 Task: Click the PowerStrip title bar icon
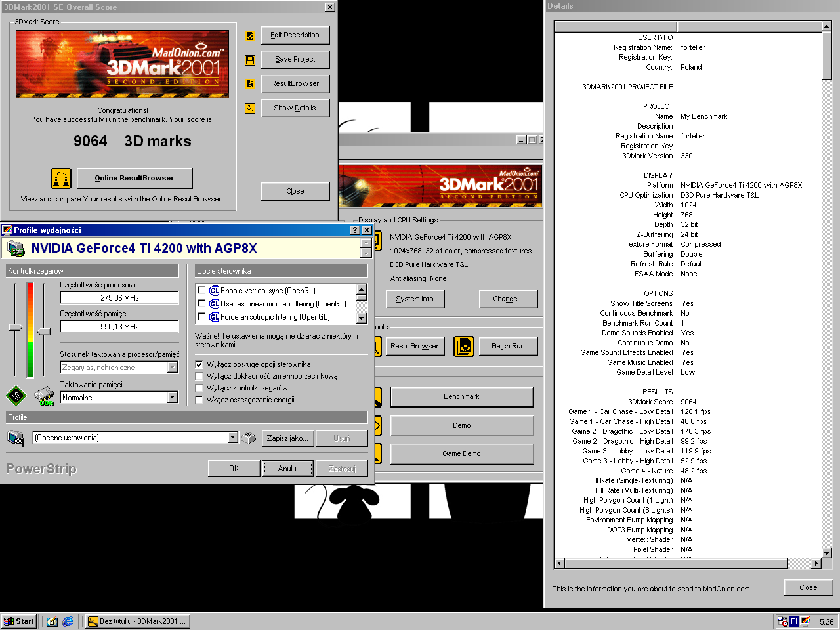7,230
